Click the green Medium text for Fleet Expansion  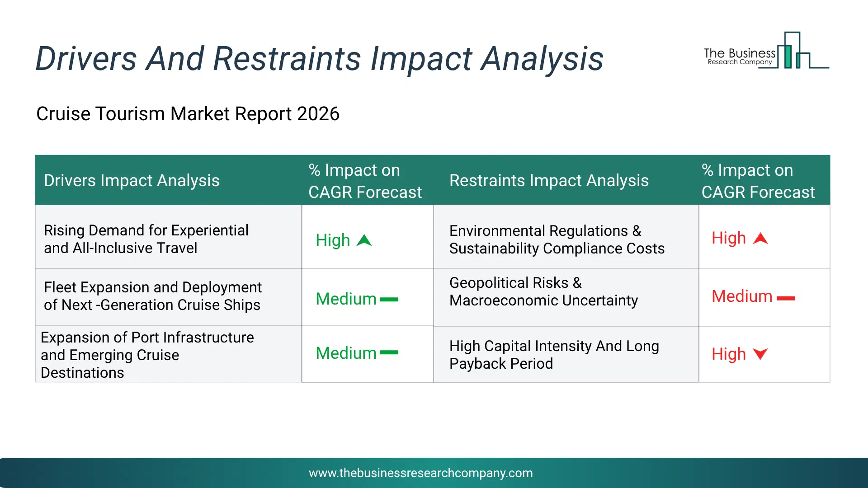[346, 299]
